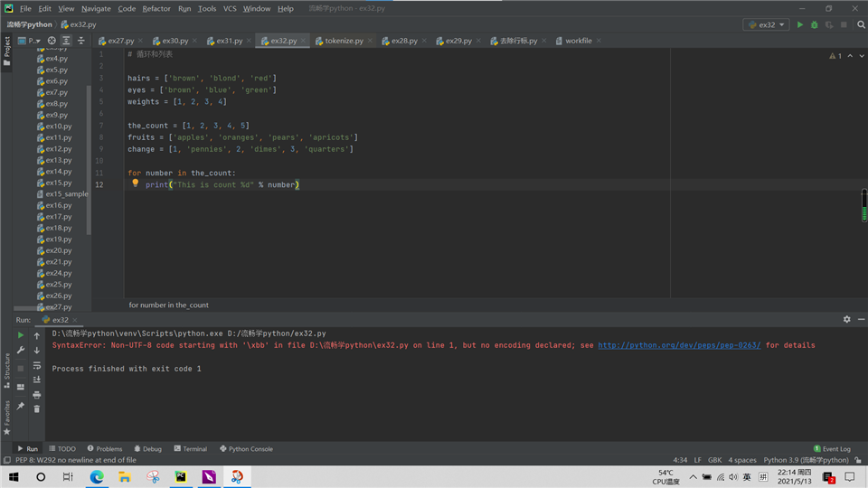Collapse all in the Project tool window
Viewport: 868px width, 488px height.
80,41
